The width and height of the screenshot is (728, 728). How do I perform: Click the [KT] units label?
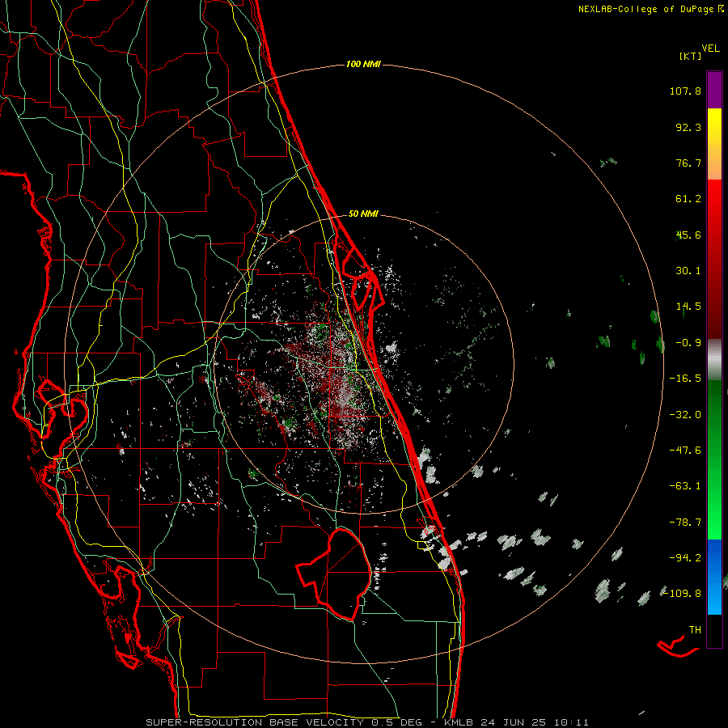coord(690,56)
